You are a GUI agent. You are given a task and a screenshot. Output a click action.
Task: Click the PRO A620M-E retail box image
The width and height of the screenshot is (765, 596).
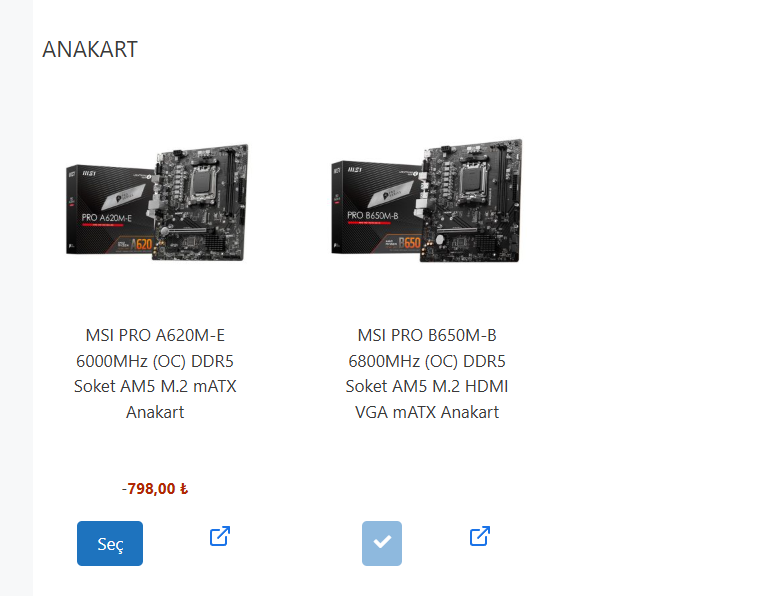[110, 210]
